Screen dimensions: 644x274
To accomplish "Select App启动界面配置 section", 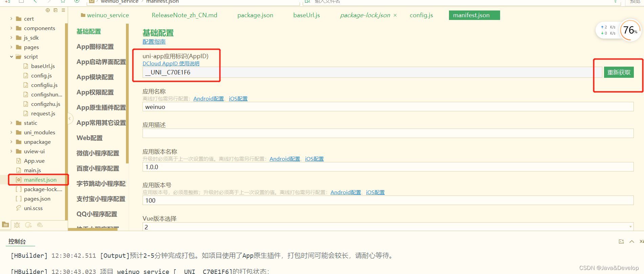I will tap(101, 62).
